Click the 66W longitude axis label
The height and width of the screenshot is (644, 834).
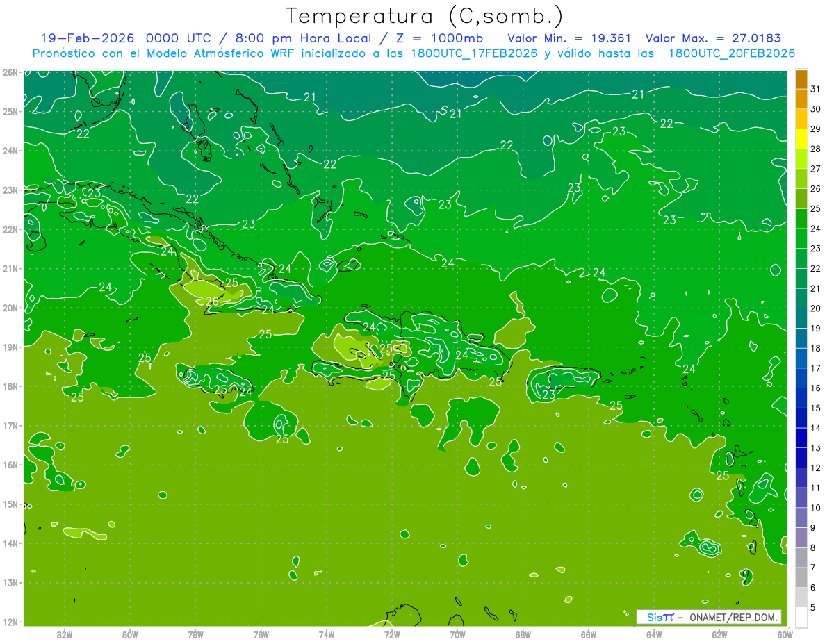pos(589,634)
